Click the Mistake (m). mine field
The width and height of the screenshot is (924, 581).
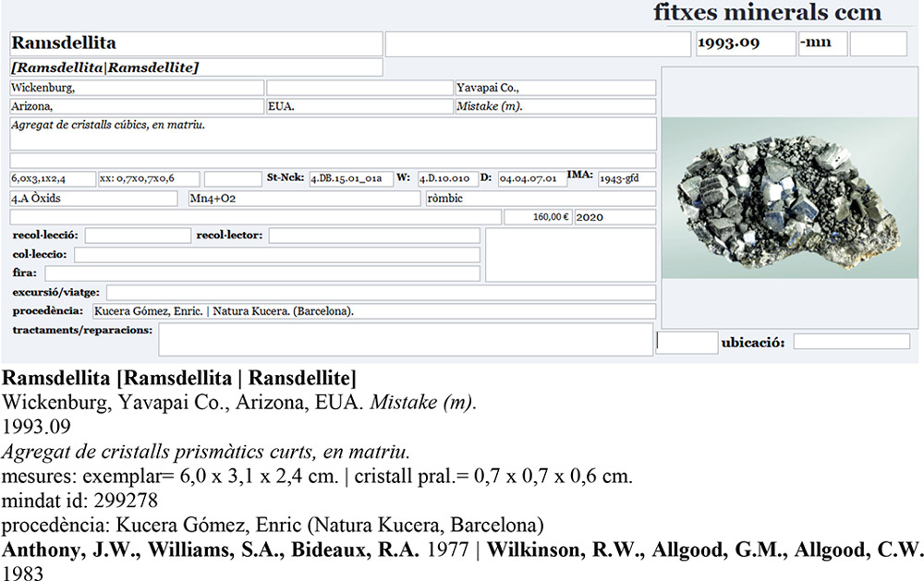pos(555,106)
